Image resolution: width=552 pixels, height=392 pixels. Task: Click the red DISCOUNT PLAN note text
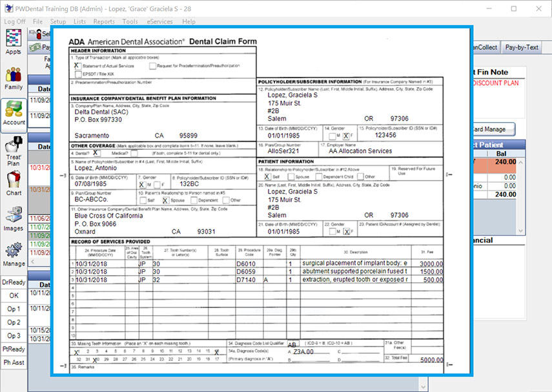point(496,83)
